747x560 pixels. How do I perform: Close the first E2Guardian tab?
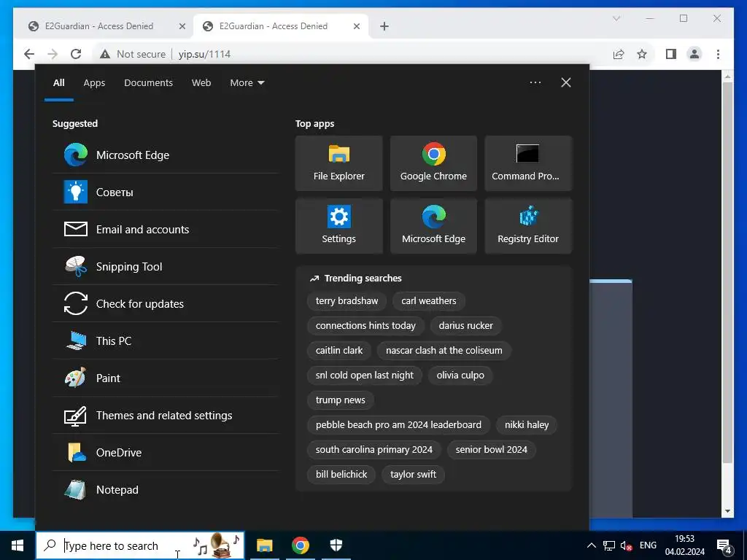tap(182, 26)
